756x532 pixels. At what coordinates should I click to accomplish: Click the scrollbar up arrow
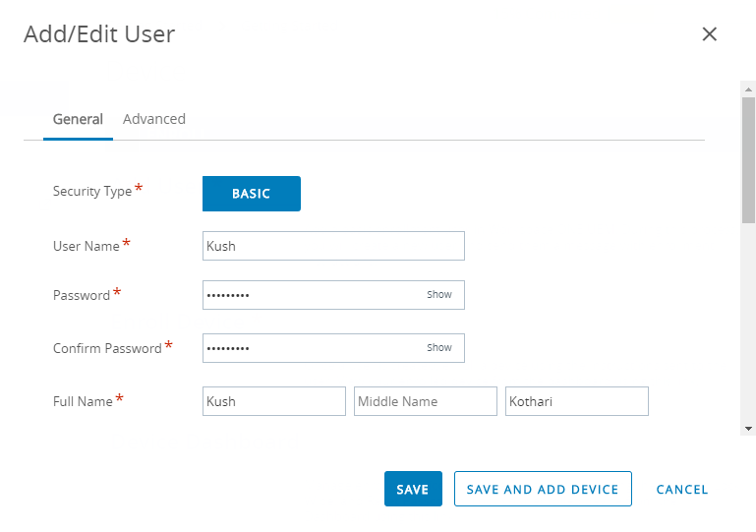(x=748, y=89)
